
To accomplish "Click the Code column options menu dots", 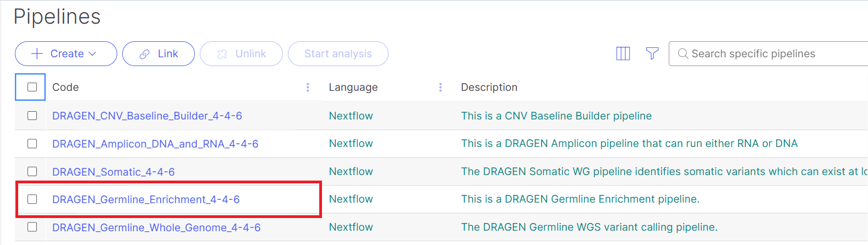I will [x=308, y=88].
